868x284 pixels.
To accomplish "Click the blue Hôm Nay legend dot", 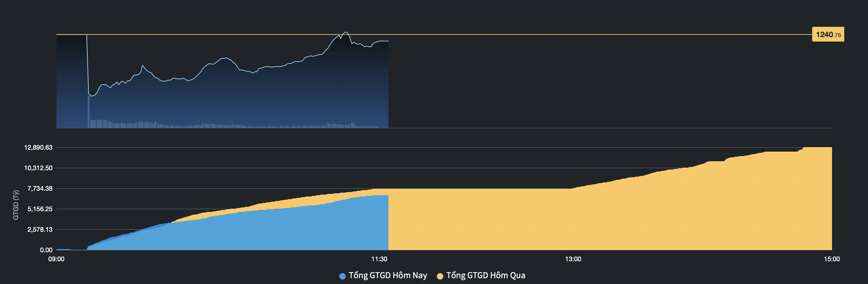I will [x=342, y=276].
